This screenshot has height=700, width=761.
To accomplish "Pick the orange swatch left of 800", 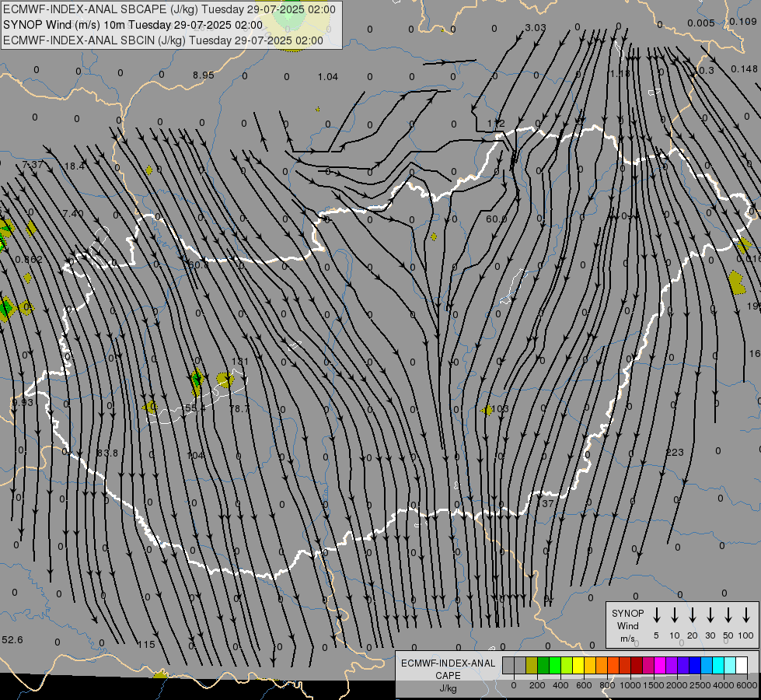I will (x=602, y=665).
